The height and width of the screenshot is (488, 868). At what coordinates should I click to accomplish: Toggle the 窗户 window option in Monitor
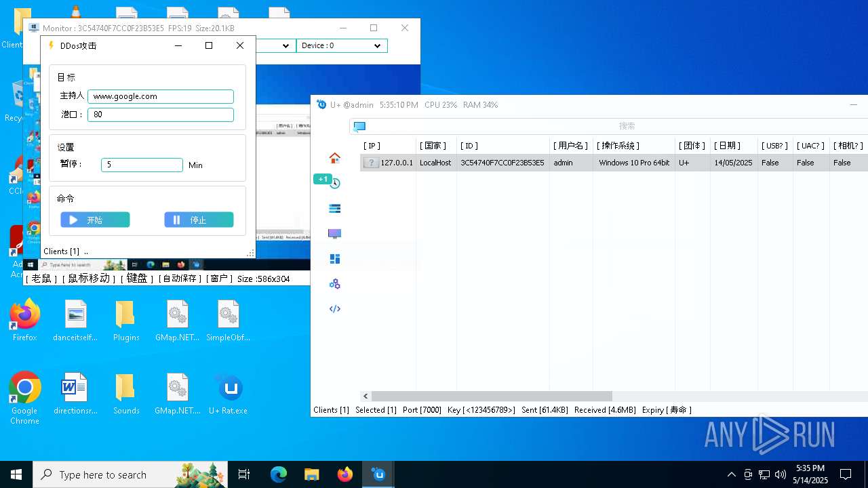(218, 279)
